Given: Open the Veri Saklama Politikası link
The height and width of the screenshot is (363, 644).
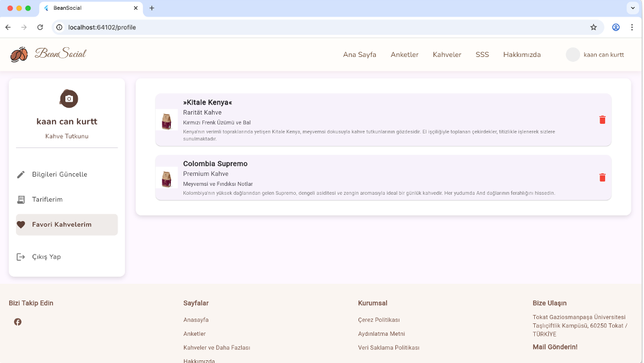Looking at the screenshot, I should (x=388, y=348).
